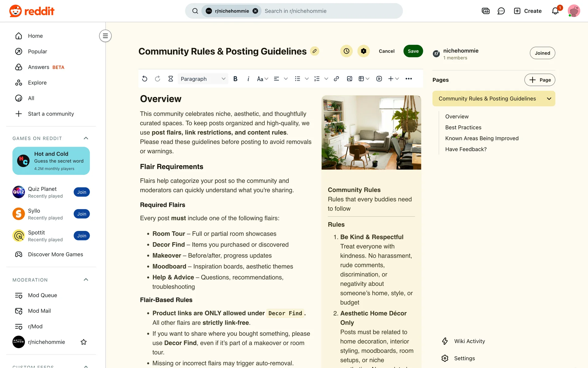
Task: Toggle Joined membership for nichehommie
Action: click(542, 53)
